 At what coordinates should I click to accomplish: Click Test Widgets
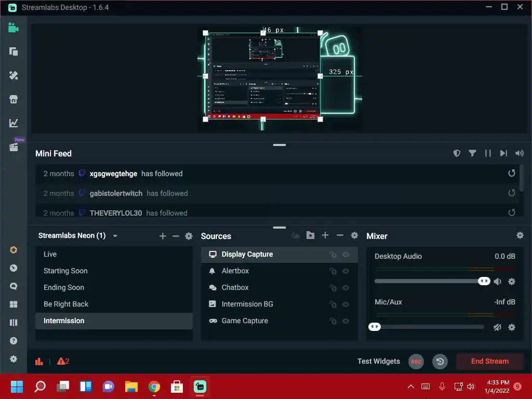point(379,361)
